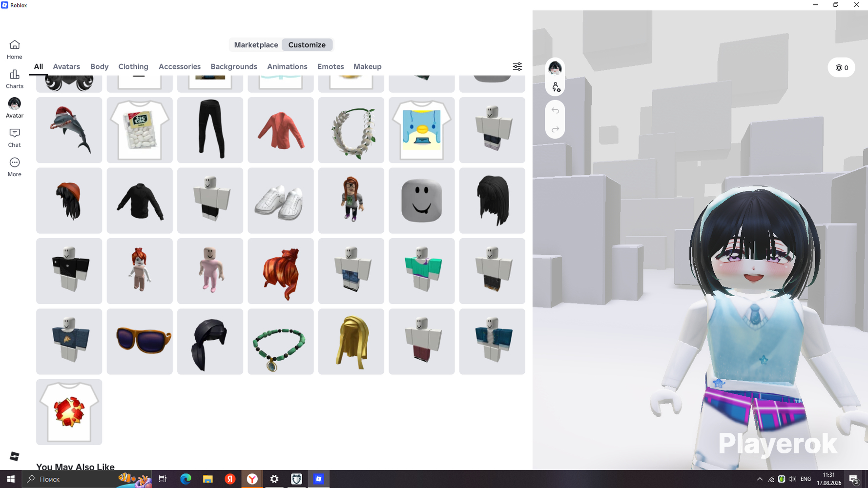
Task: Open the Body category tab
Action: (100, 66)
